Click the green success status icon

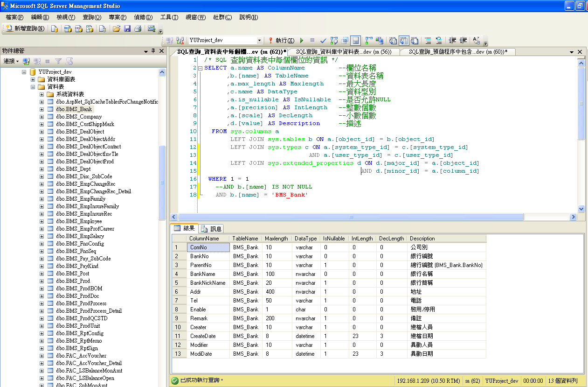click(x=175, y=381)
